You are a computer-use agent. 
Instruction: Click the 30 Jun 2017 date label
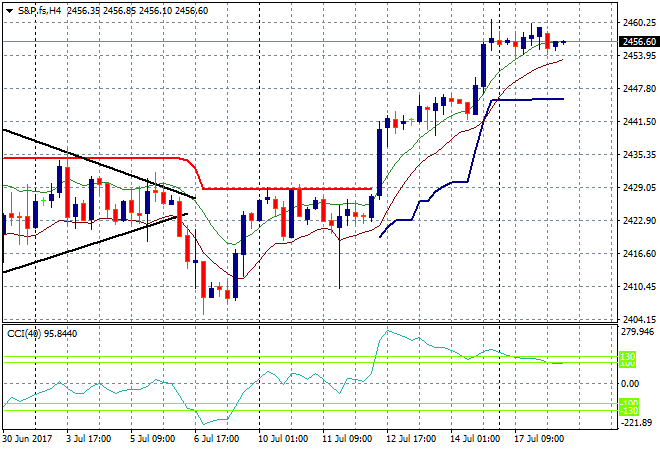[x=27, y=439]
